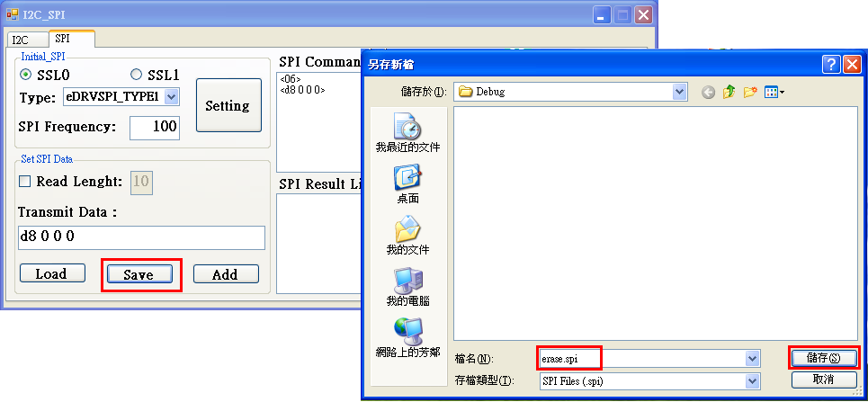
Task: Open My Recent Documents shortcut icon
Action: click(x=407, y=127)
